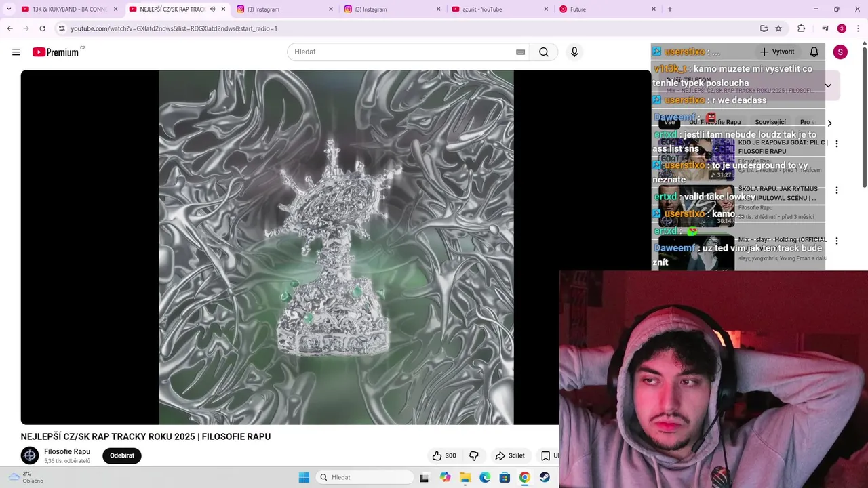Open File Explorer from the taskbar
Image resolution: width=868 pixels, height=488 pixels.
point(465,477)
